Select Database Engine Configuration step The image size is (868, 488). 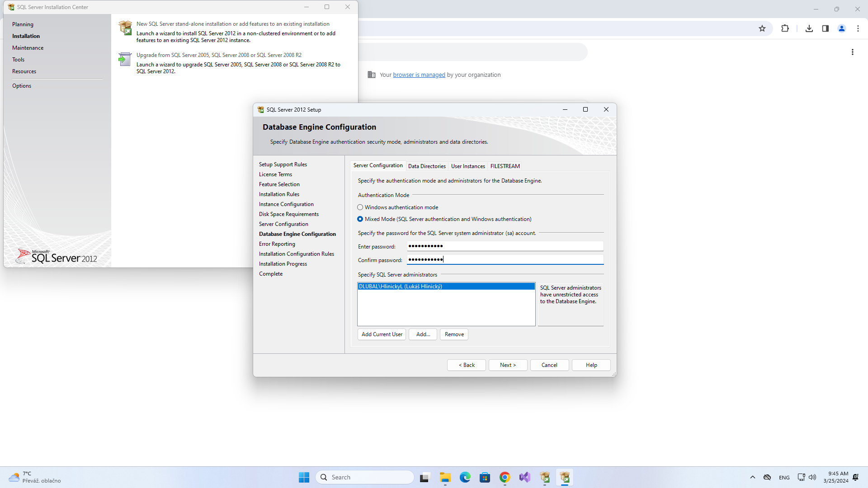click(297, 234)
